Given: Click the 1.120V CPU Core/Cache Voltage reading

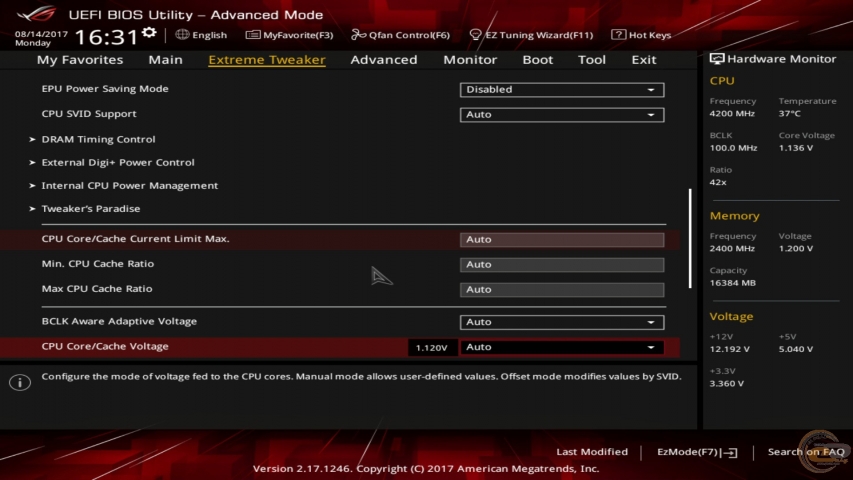Looking at the screenshot, I should (x=431, y=348).
